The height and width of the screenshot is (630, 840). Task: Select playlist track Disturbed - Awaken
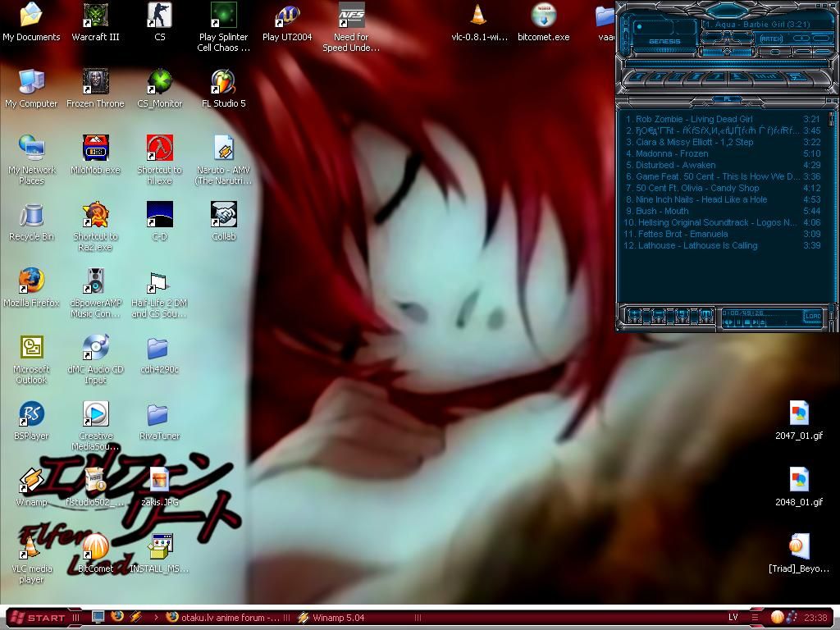pyautogui.click(x=723, y=165)
